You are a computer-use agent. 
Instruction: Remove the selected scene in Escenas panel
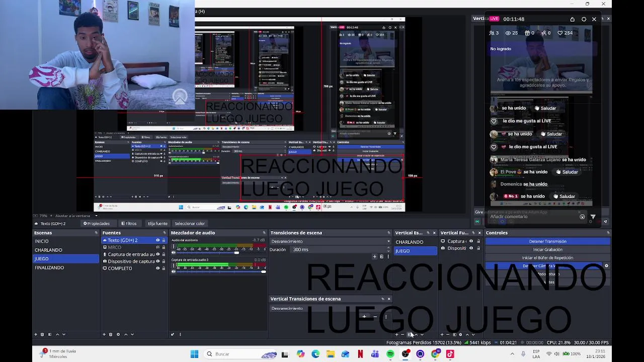coord(42,334)
